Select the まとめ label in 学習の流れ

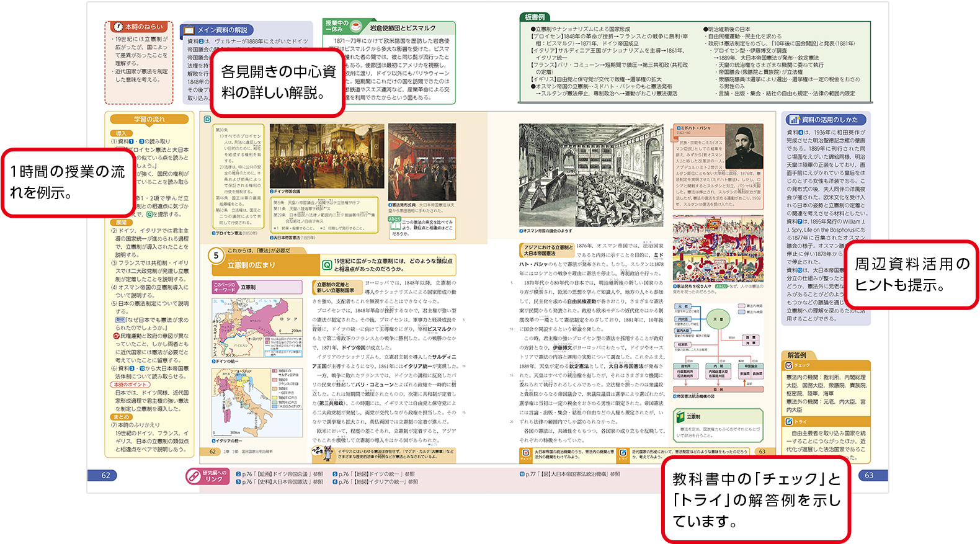(x=121, y=417)
